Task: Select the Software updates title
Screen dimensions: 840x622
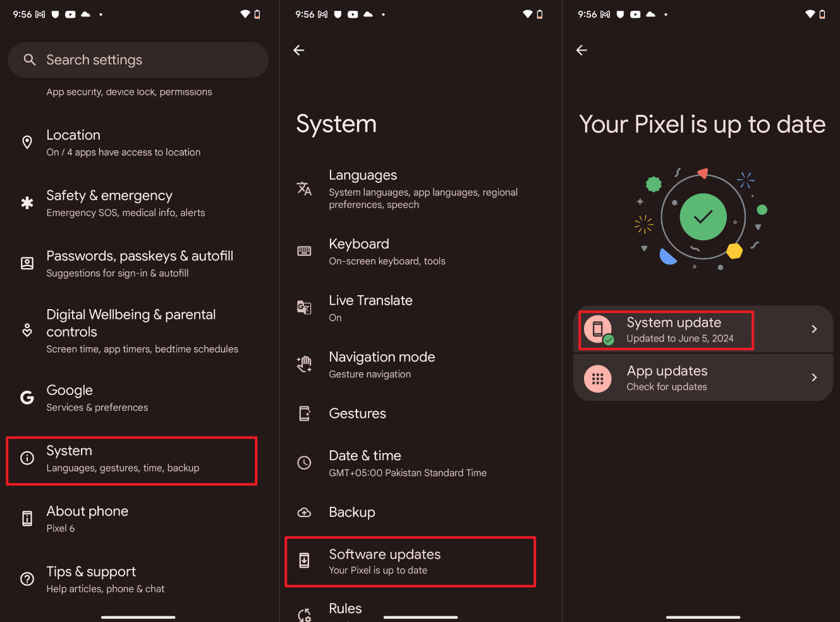Action: pyautogui.click(x=385, y=554)
